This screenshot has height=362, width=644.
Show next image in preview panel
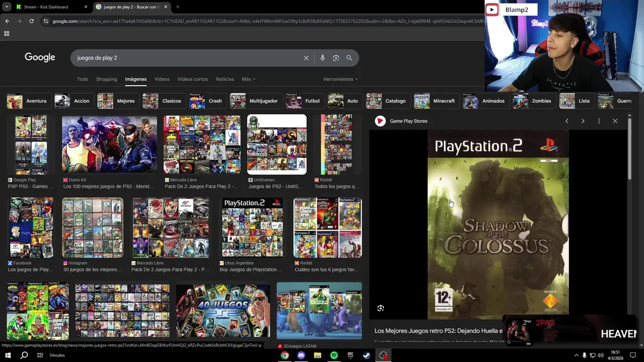(583, 121)
